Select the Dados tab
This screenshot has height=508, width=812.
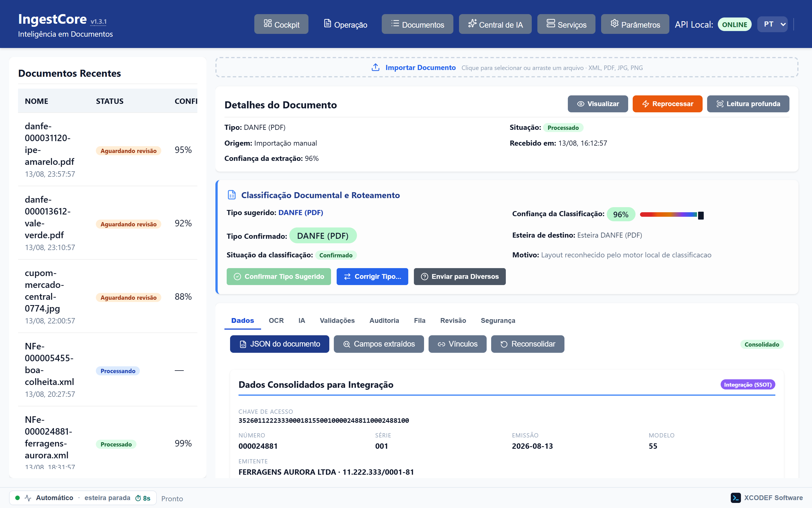click(x=242, y=321)
